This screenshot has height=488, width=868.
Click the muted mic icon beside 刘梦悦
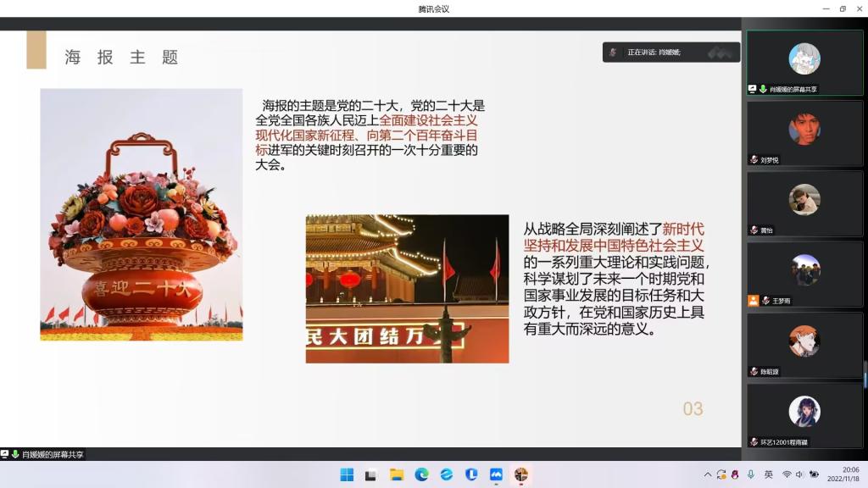click(x=754, y=159)
